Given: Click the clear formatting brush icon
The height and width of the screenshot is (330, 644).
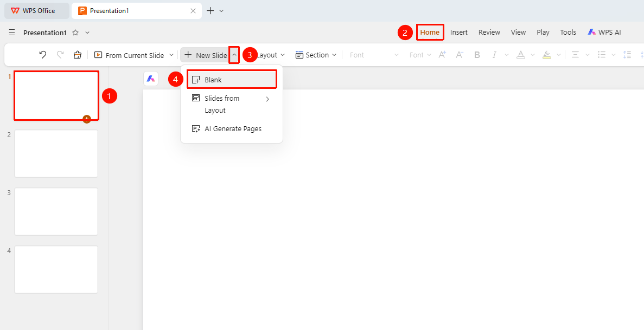Looking at the screenshot, I should [77, 55].
